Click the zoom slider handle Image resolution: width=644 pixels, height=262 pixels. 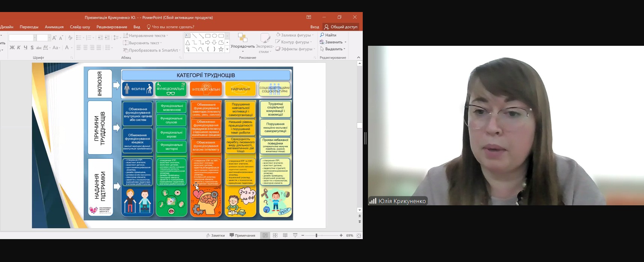316,235
